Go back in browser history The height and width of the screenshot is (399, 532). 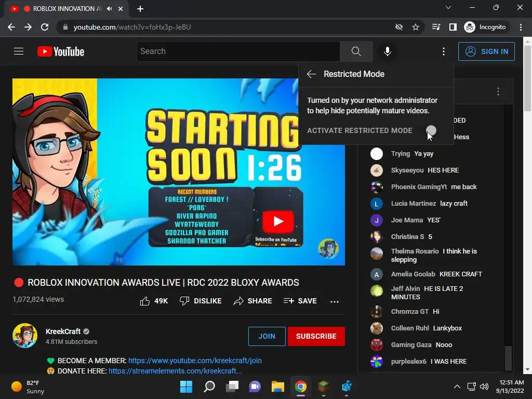pyautogui.click(x=11, y=27)
